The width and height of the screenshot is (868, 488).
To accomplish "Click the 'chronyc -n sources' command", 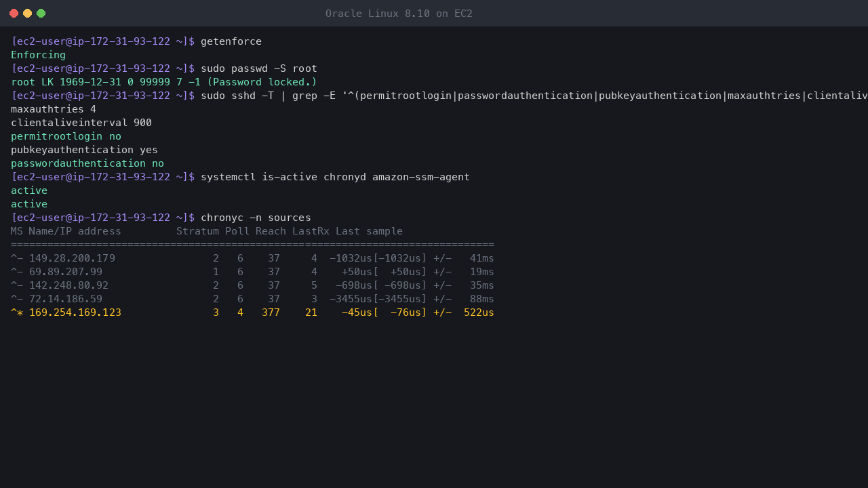I will tap(256, 218).
